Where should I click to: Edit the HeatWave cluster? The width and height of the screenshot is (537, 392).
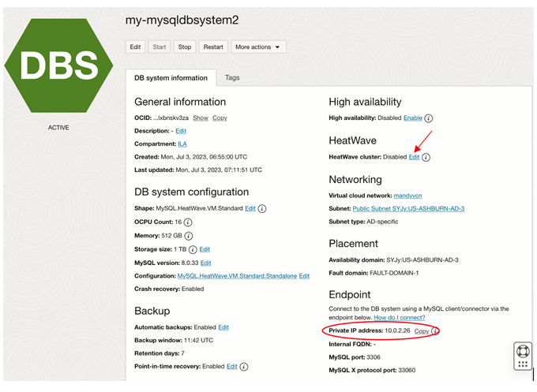click(x=414, y=157)
